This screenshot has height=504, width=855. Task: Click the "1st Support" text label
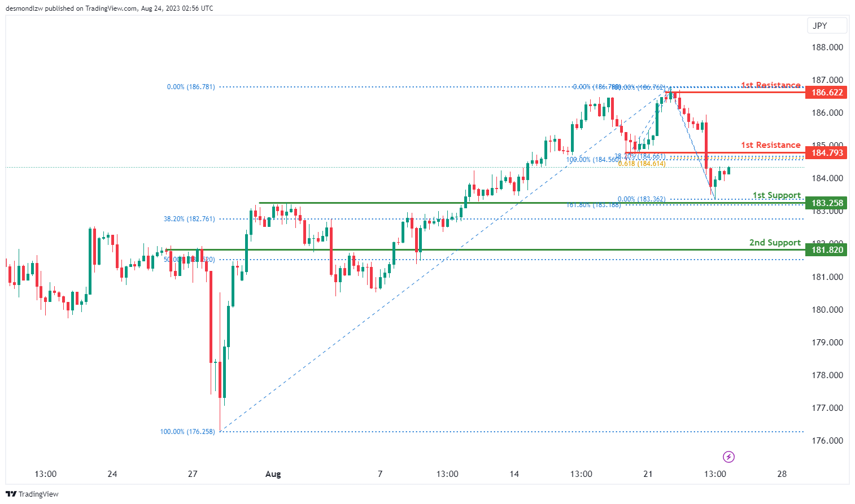(x=777, y=195)
